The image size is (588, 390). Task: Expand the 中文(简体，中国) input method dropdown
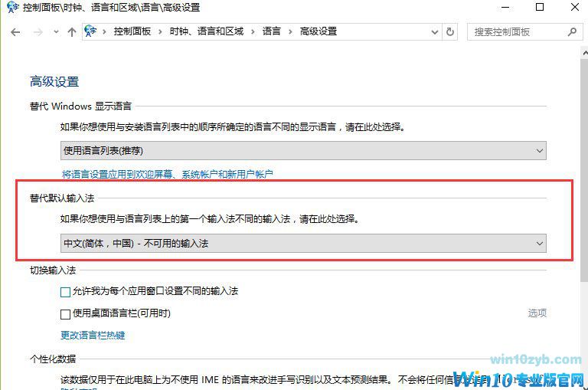303,243
